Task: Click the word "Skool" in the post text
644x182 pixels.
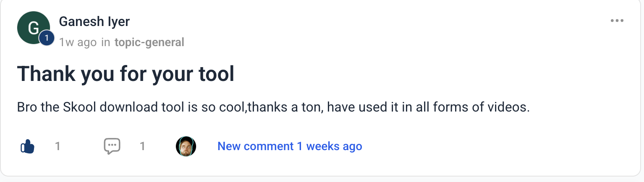Action: coord(80,107)
